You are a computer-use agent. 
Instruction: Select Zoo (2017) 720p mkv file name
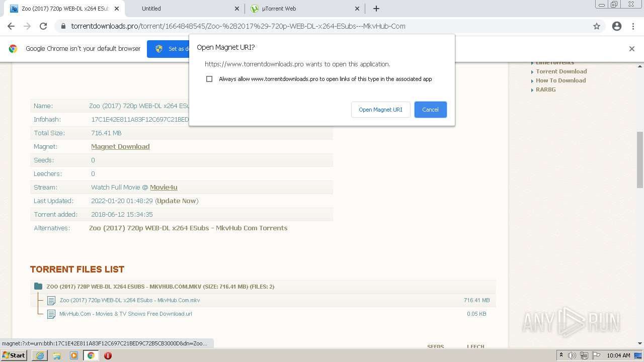tap(130, 301)
